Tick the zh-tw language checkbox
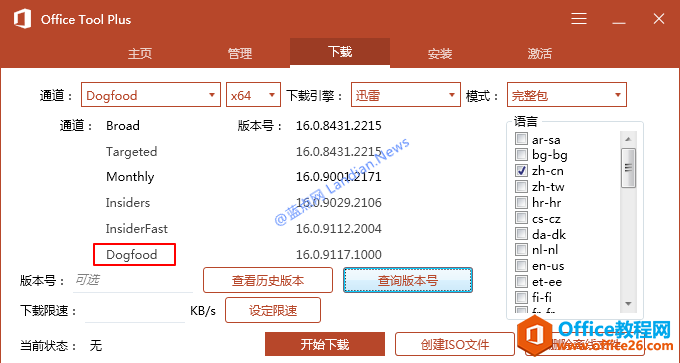This screenshot has height=363, width=680. click(521, 186)
